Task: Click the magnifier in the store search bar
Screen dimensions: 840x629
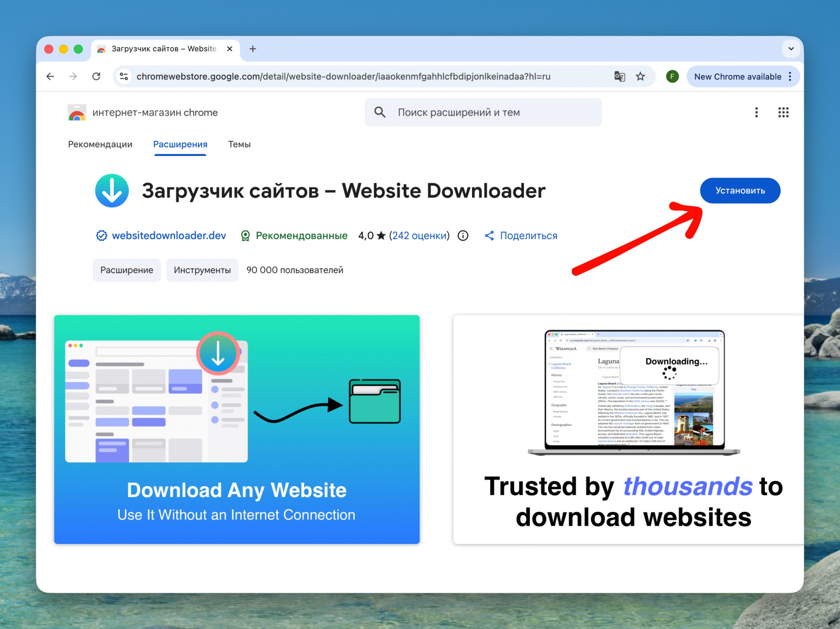Action: click(x=379, y=112)
